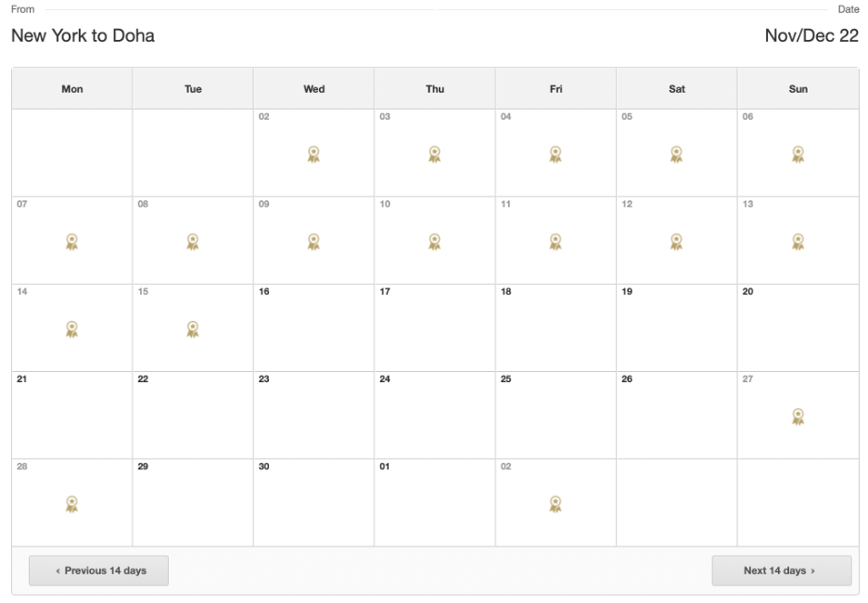This screenshot has height=603, width=868.
Task: Open the Nov/Dec 22 date field
Action: pos(811,36)
